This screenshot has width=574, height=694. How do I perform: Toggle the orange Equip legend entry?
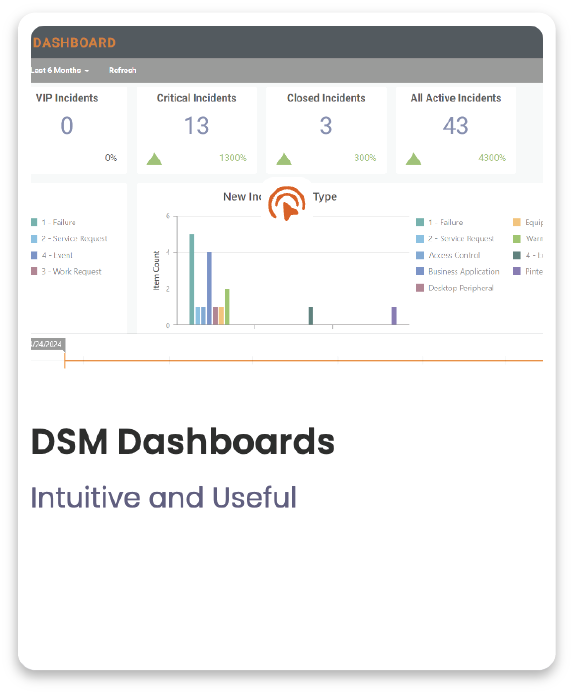coord(528,222)
